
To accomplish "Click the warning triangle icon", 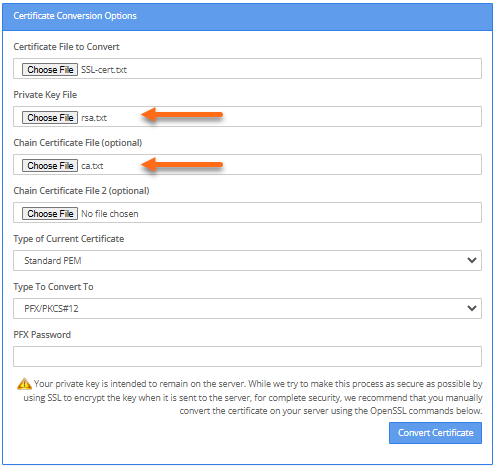I will point(24,384).
